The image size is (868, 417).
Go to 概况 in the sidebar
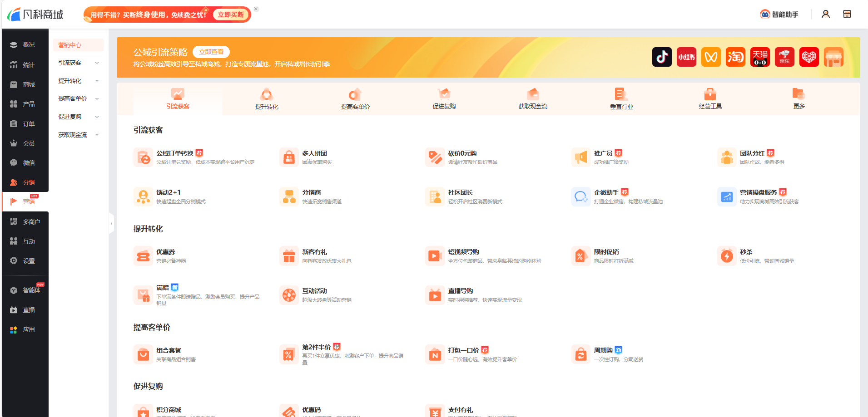click(25, 44)
